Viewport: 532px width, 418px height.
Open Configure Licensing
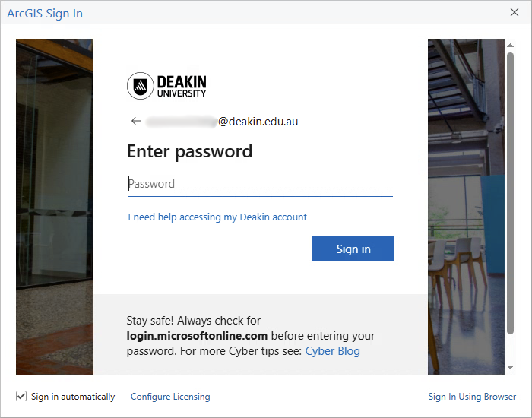pos(170,397)
